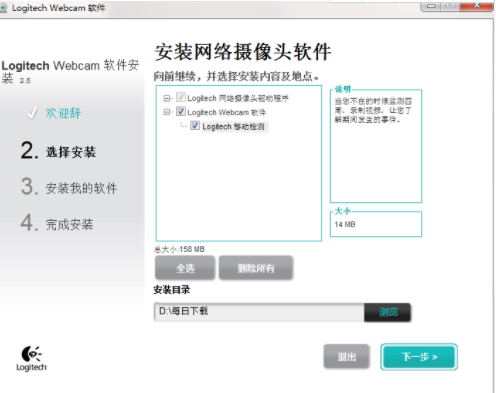This screenshot has width=496, height=393.
Task: Click the 2. 选择安装 step
Action: coord(59,151)
